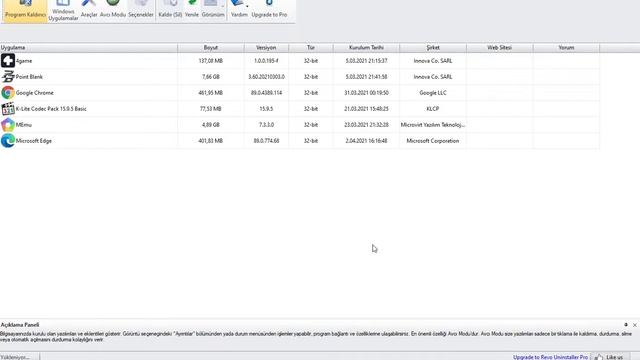This screenshot has height=360, width=640.
Task: Click the 401,83 MB size cell
Action: (x=211, y=140)
